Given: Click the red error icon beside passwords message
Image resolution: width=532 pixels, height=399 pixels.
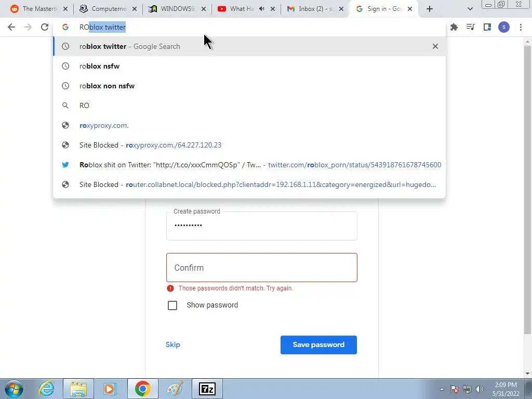Looking at the screenshot, I should point(170,288).
